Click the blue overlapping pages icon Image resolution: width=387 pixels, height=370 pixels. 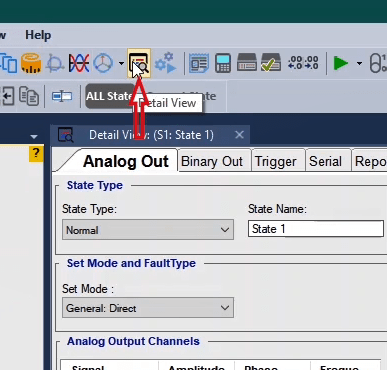[9, 63]
